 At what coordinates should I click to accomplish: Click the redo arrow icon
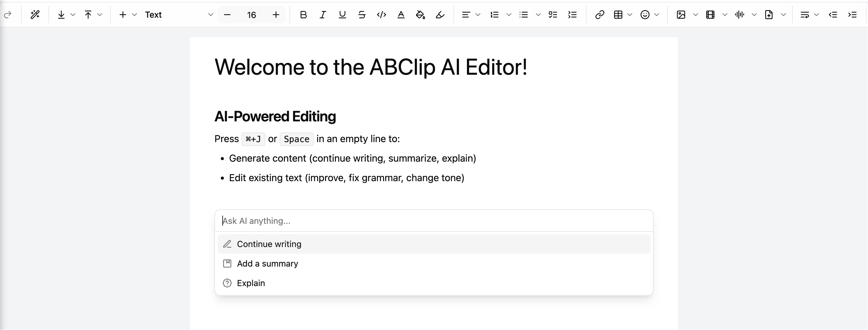pyautogui.click(x=7, y=15)
